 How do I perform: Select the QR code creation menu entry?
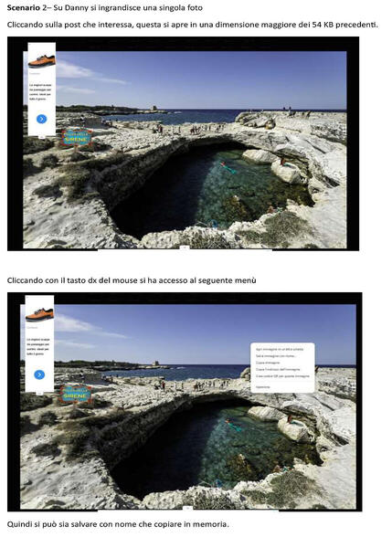[x=282, y=376]
